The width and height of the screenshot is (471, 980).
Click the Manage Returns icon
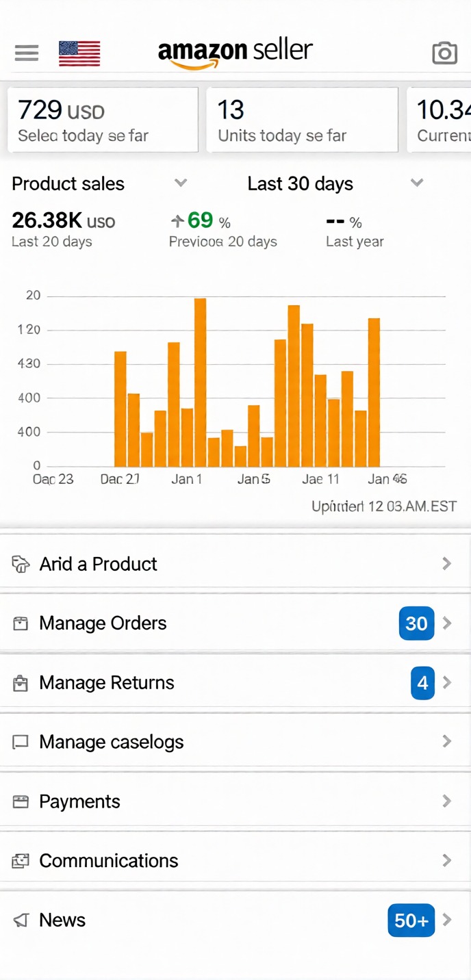tap(21, 683)
